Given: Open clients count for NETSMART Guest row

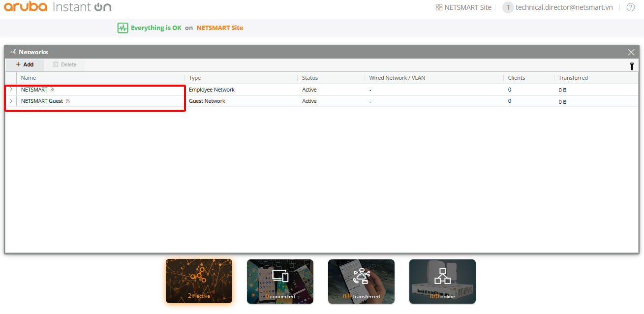Looking at the screenshot, I should click(510, 101).
